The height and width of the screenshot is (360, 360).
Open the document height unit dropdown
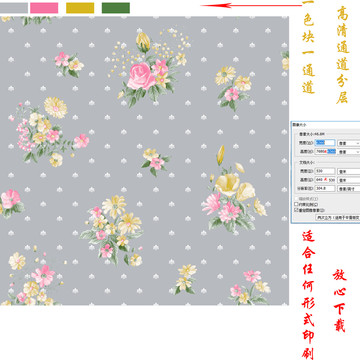pos(349,180)
